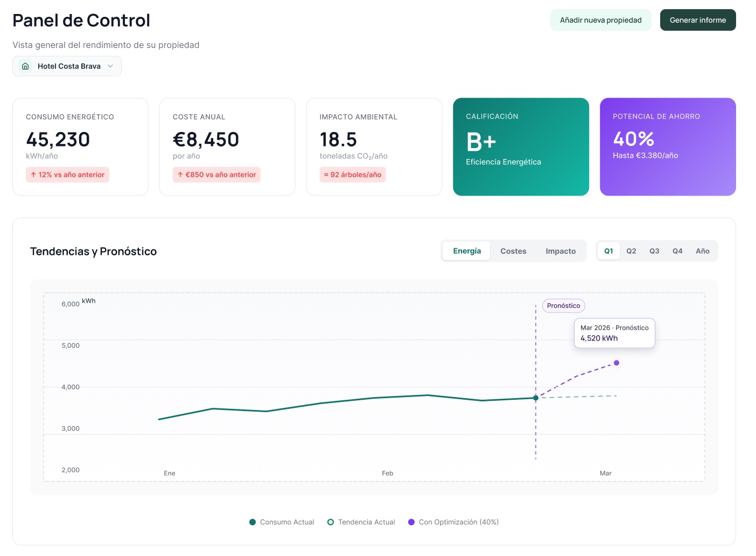
Task: Toggle the Tendencia Actual legend entry
Action: [361, 522]
